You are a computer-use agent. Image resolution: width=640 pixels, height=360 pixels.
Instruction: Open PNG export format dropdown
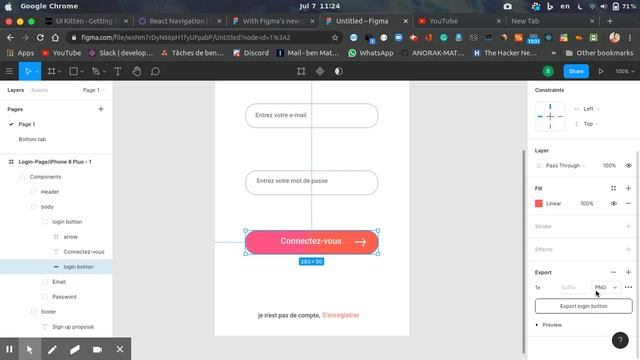pos(606,287)
